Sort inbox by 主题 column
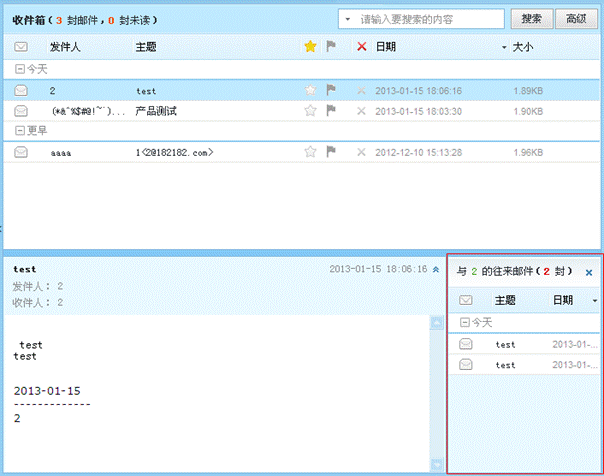Screen dimensions: 604x476 (x=146, y=47)
